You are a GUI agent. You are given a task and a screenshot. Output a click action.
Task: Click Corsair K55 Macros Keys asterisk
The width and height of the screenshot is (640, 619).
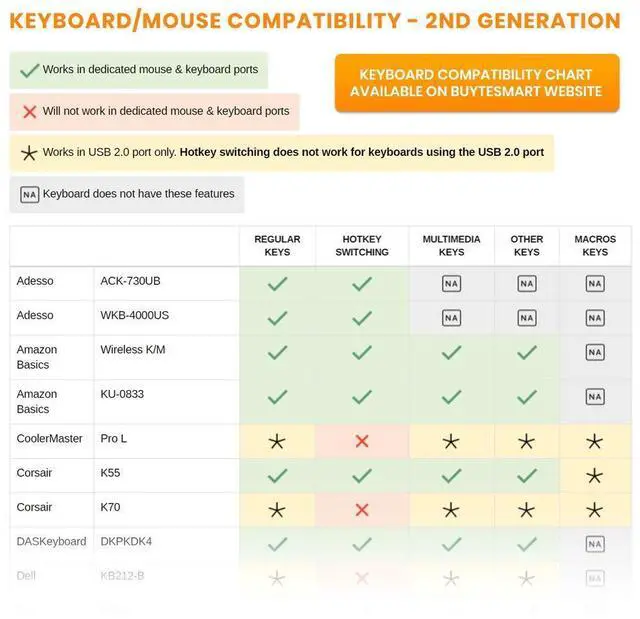pos(595,475)
